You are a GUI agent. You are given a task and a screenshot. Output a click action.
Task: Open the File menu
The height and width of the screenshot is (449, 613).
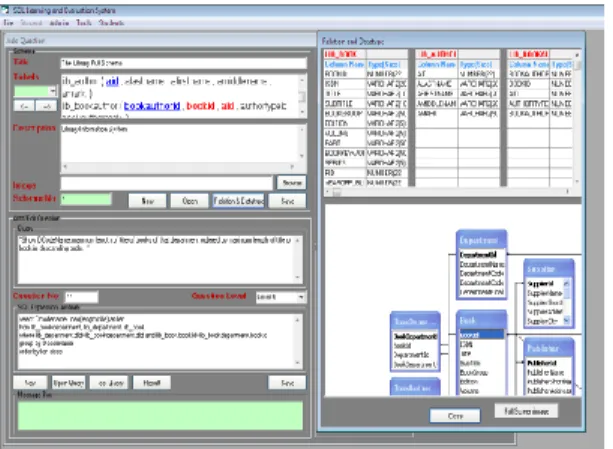pos(8,23)
